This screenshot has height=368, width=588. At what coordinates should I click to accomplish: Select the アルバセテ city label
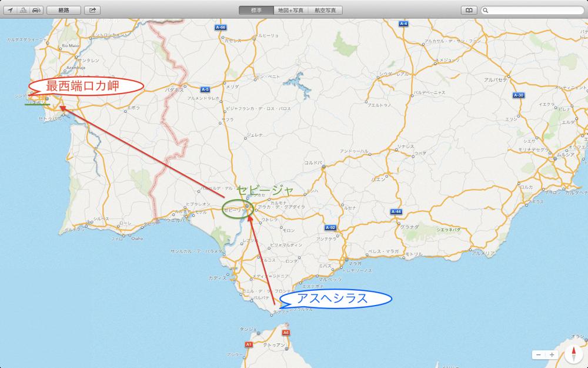[495, 79]
